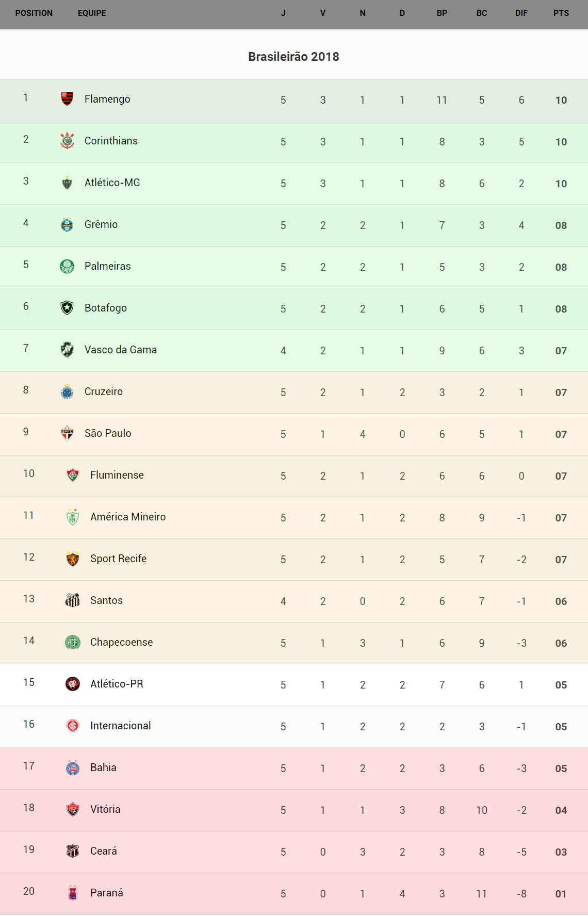
Task: Click the Corinthians team crest
Action: click(67, 140)
